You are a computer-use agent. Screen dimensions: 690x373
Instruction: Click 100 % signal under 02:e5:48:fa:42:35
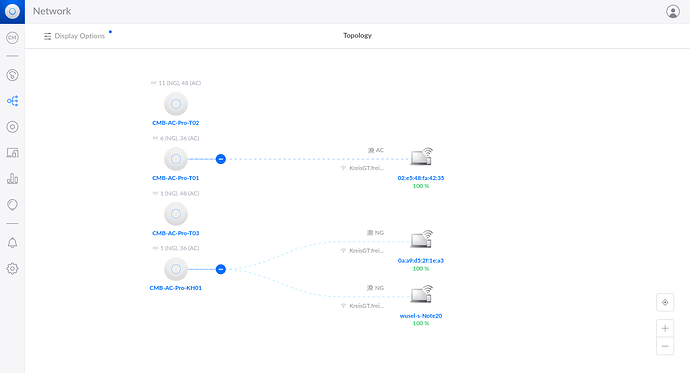(421, 186)
